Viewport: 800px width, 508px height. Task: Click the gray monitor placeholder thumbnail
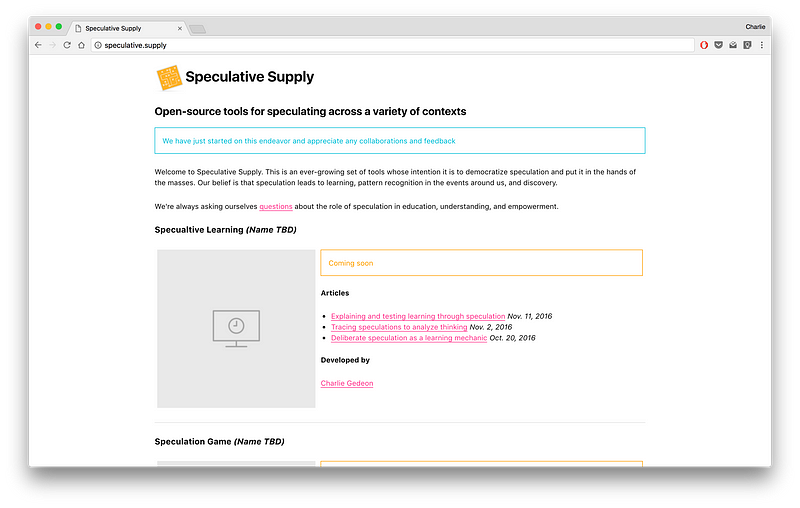tap(236, 329)
